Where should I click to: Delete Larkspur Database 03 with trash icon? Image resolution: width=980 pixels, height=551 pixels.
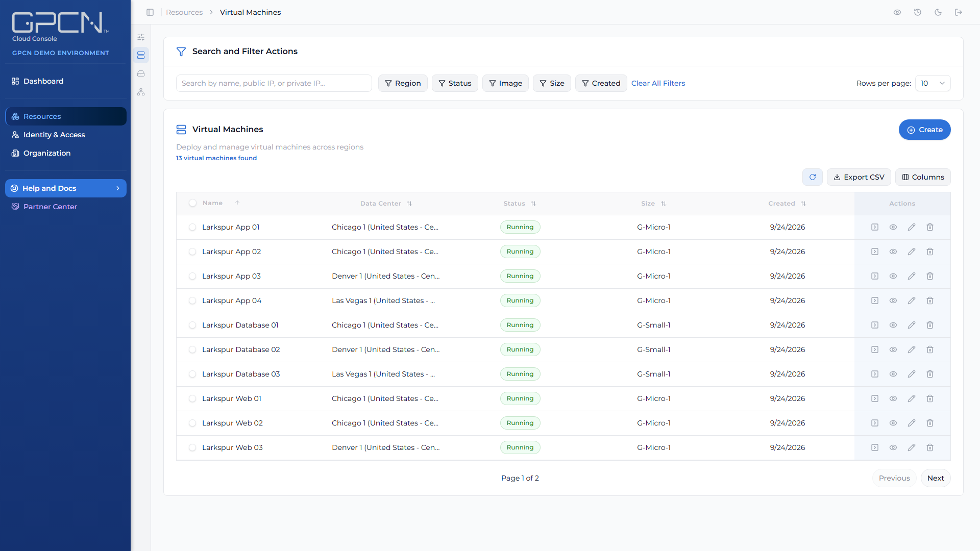click(930, 374)
